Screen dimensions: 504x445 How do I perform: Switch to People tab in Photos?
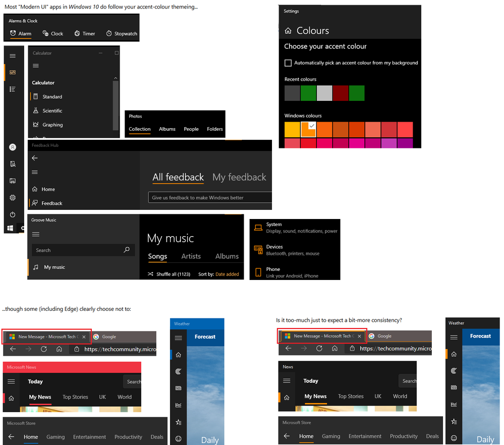coord(191,129)
